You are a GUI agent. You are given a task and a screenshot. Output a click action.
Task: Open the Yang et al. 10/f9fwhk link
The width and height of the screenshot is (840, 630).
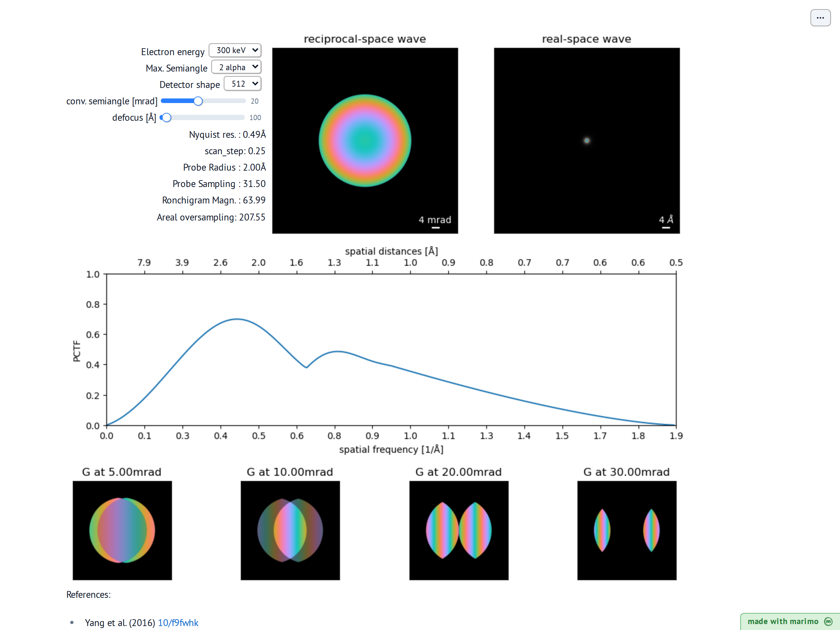178,623
